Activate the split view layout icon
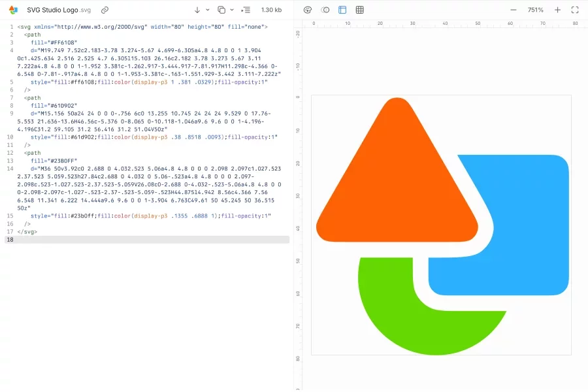The width and height of the screenshot is (588, 392). (342, 10)
